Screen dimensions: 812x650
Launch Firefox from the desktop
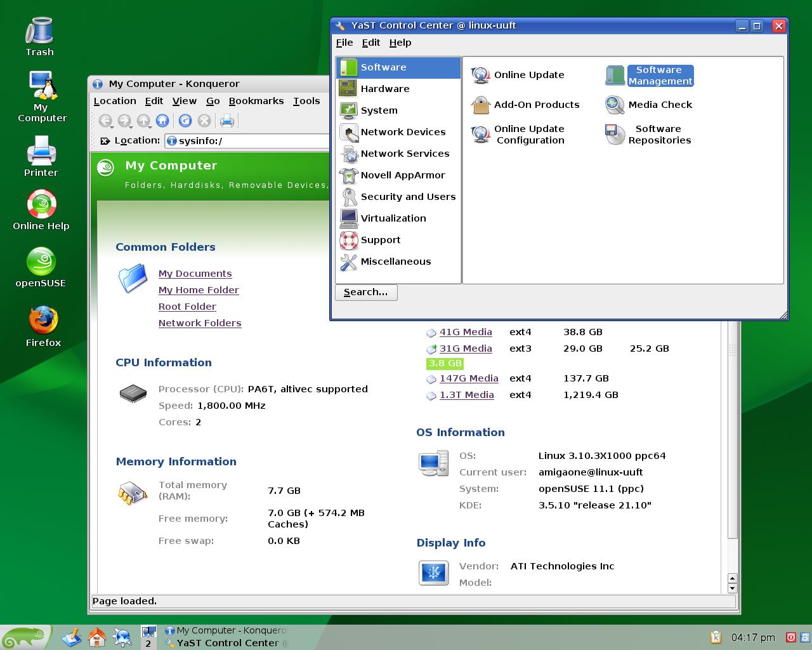pyautogui.click(x=43, y=327)
